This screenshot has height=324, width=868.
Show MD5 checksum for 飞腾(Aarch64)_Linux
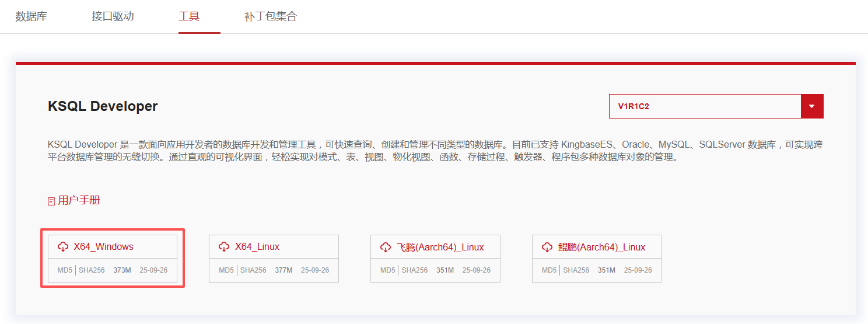[x=387, y=270]
